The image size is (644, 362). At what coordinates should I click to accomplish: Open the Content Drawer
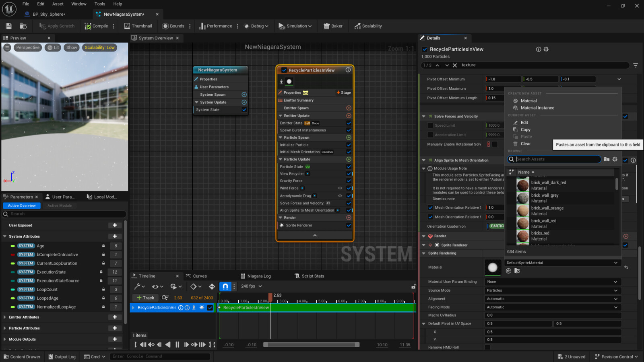(x=22, y=357)
